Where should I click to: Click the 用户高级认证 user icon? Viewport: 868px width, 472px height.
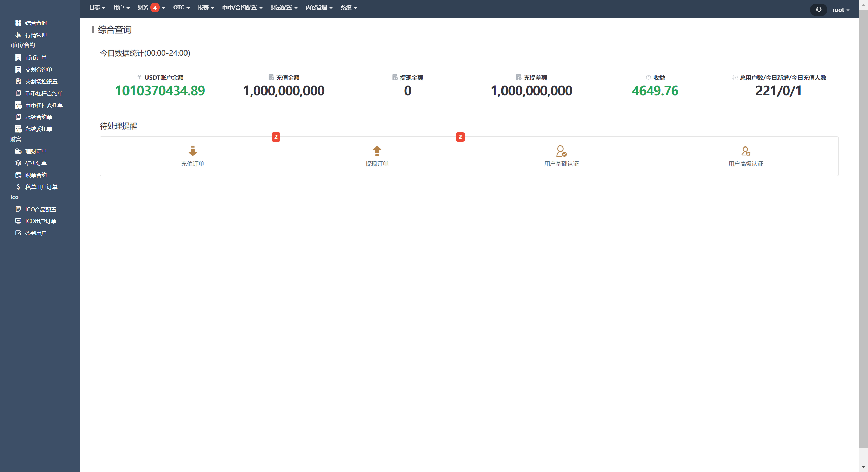(746, 151)
